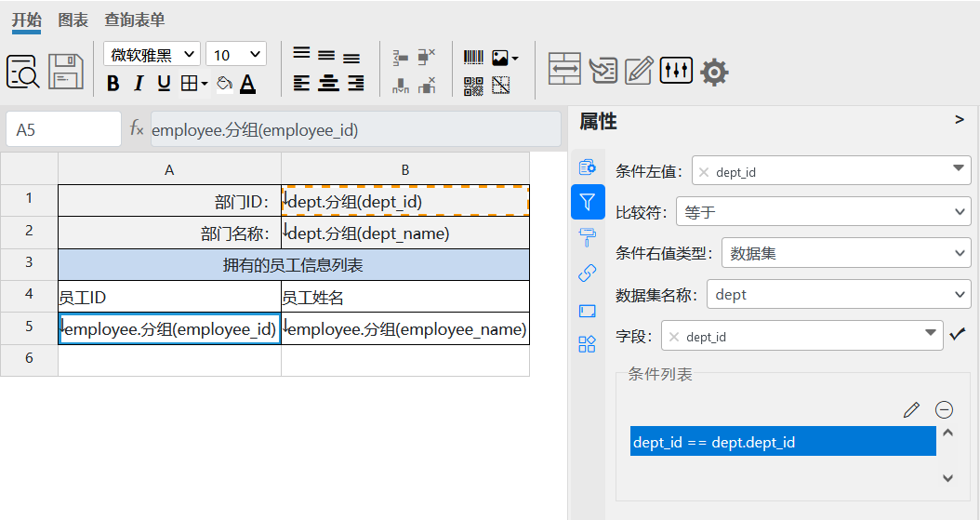Switch to the 开始 tab
980x520 pixels.
26,20
